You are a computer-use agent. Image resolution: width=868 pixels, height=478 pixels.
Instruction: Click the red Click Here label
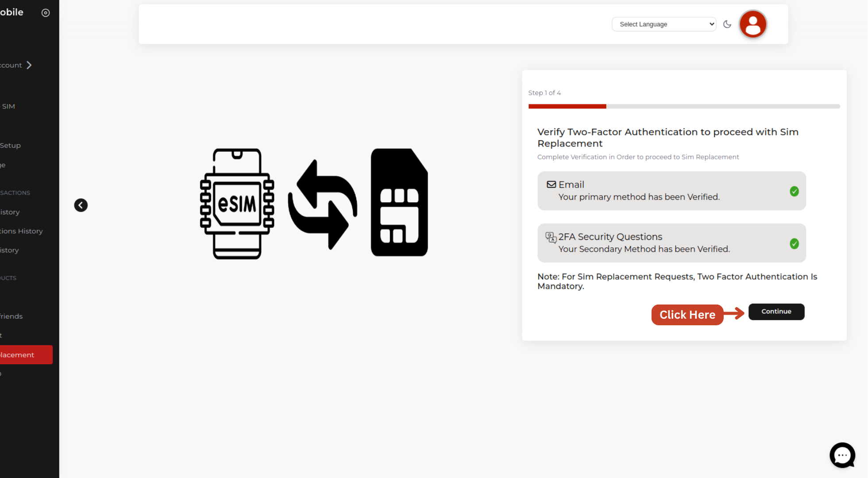coord(687,315)
